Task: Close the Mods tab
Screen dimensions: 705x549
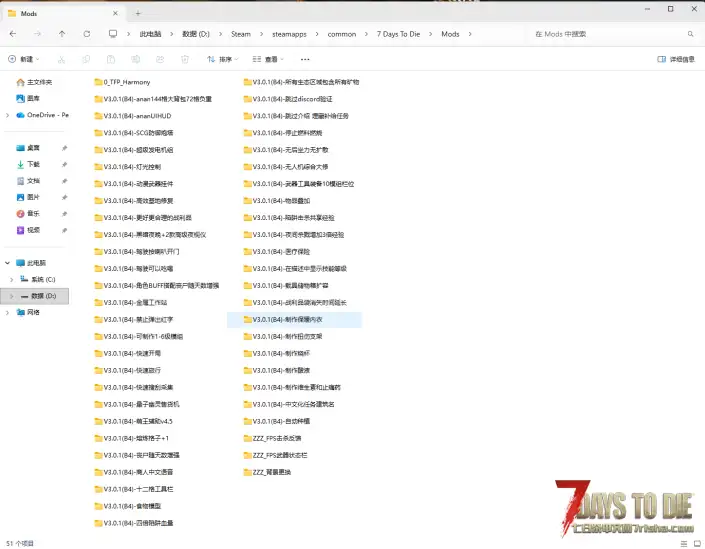Action: (x=116, y=13)
